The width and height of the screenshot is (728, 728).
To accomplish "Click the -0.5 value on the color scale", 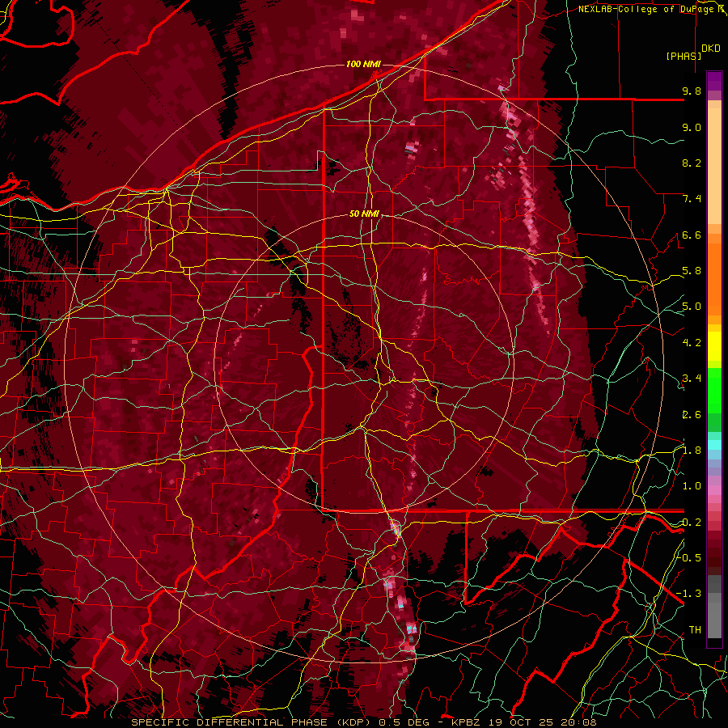I will 689,557.
